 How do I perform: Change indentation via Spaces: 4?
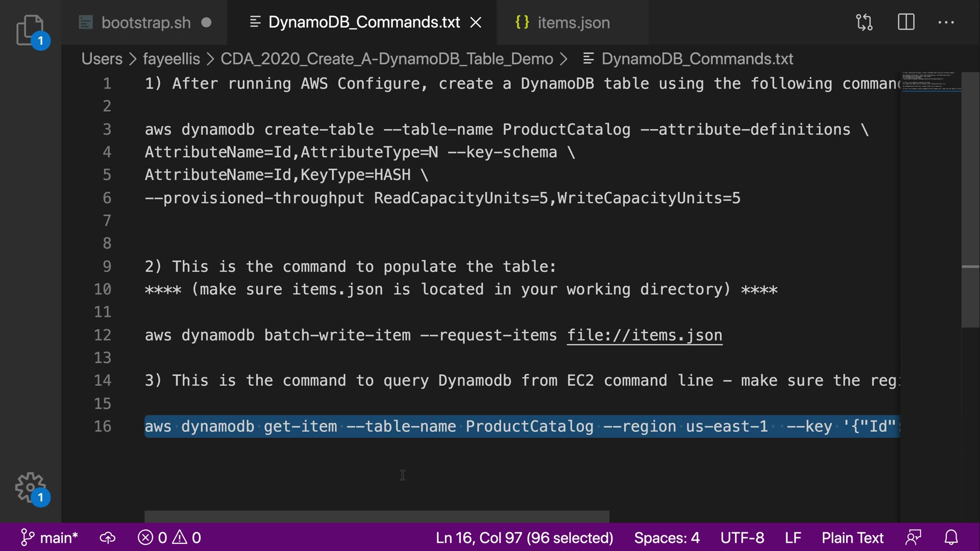click(666, 538)
